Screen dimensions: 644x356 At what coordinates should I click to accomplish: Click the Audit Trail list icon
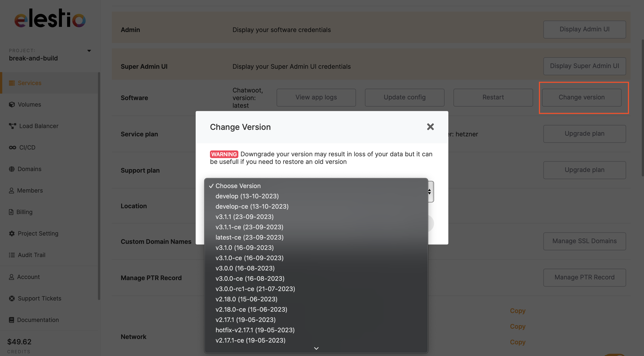pos(12,255)
